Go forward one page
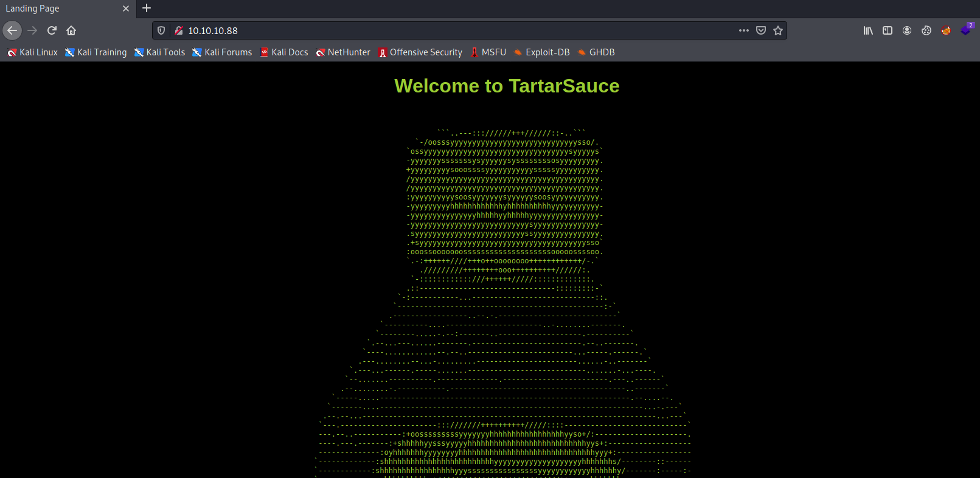The height and width of the screenshot is (478, 980). (x=32, y=30)
